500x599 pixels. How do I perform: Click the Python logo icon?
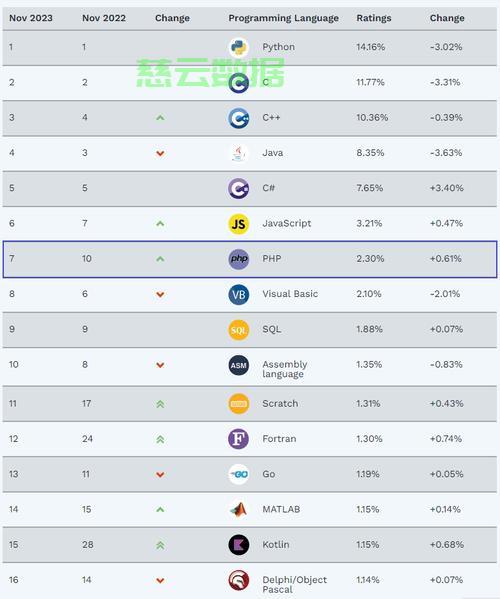(x=238, y=47)
